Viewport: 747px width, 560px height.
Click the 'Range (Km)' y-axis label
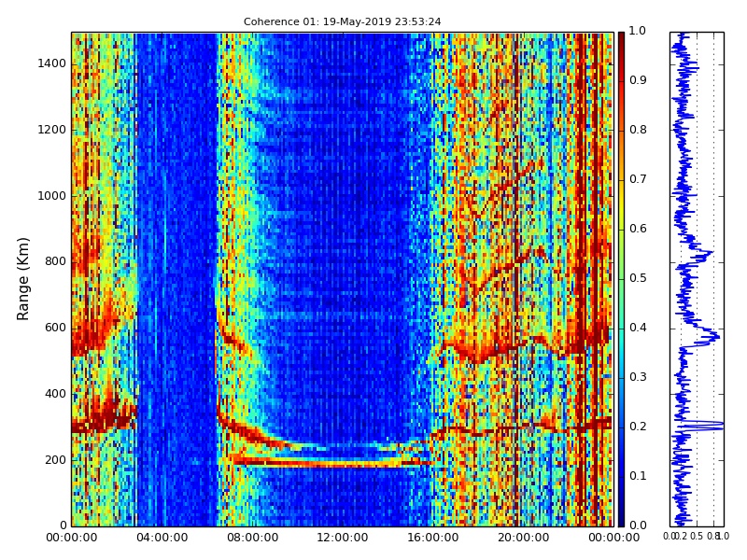22,279
